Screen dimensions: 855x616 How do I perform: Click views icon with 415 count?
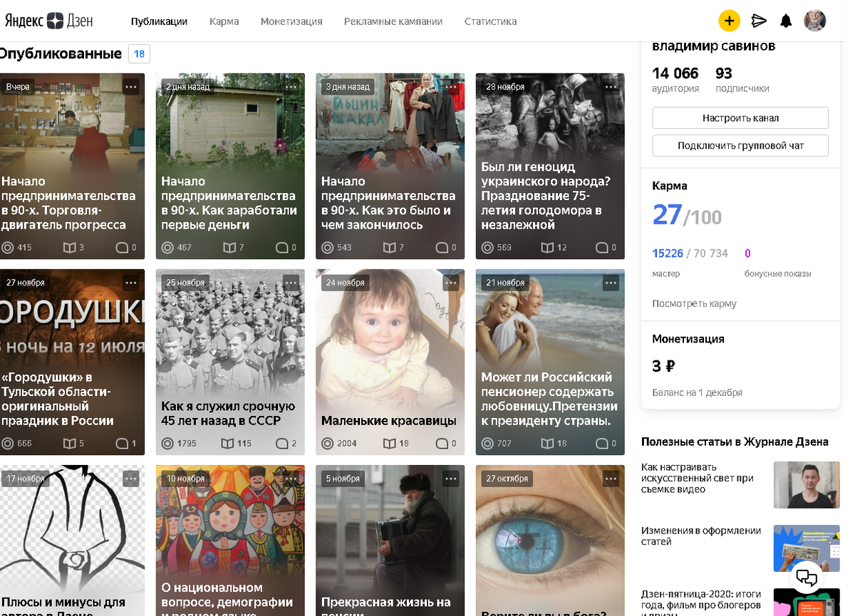click(8, 248)
